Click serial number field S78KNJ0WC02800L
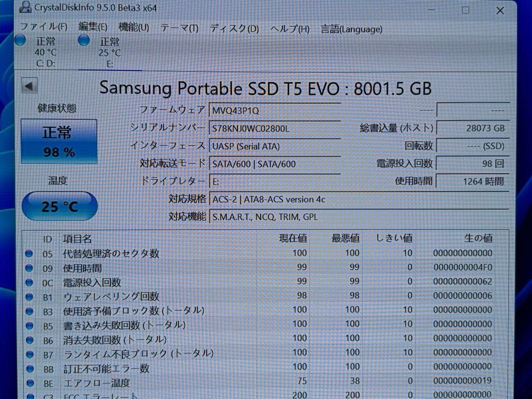 point(274,128)
